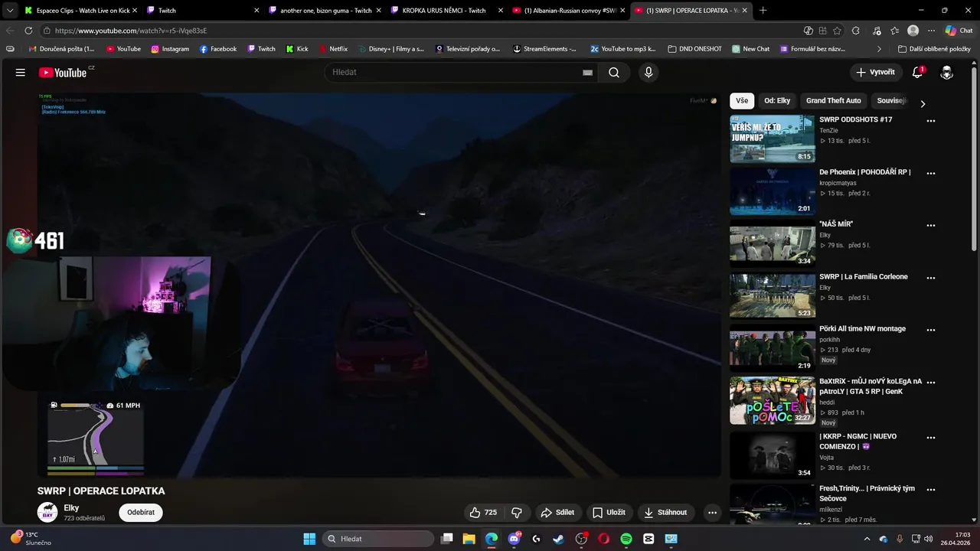Image resolution: width=980 pixels, height=551 pixels.
Task: Open SWRP La Familia Corleone thumbnail
Action: [x=773, y=295]
